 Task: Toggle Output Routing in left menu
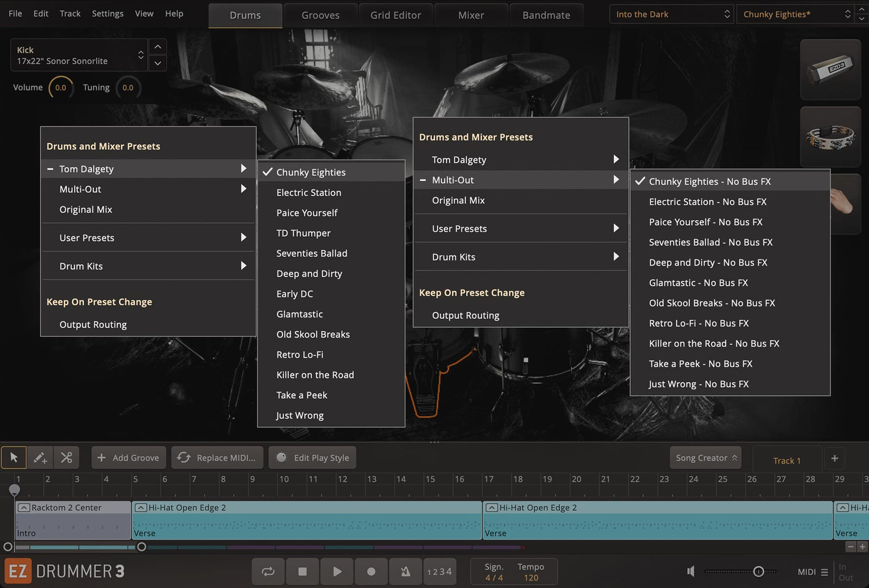point(148,325)
